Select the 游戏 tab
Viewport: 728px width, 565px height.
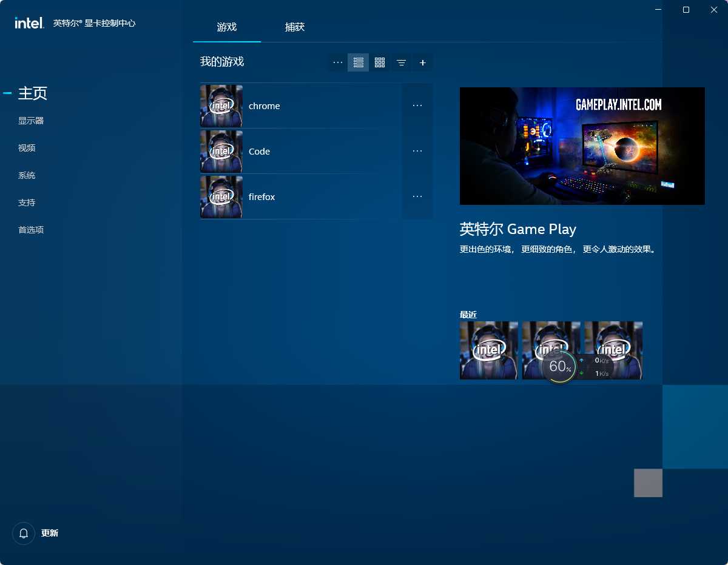227,27
